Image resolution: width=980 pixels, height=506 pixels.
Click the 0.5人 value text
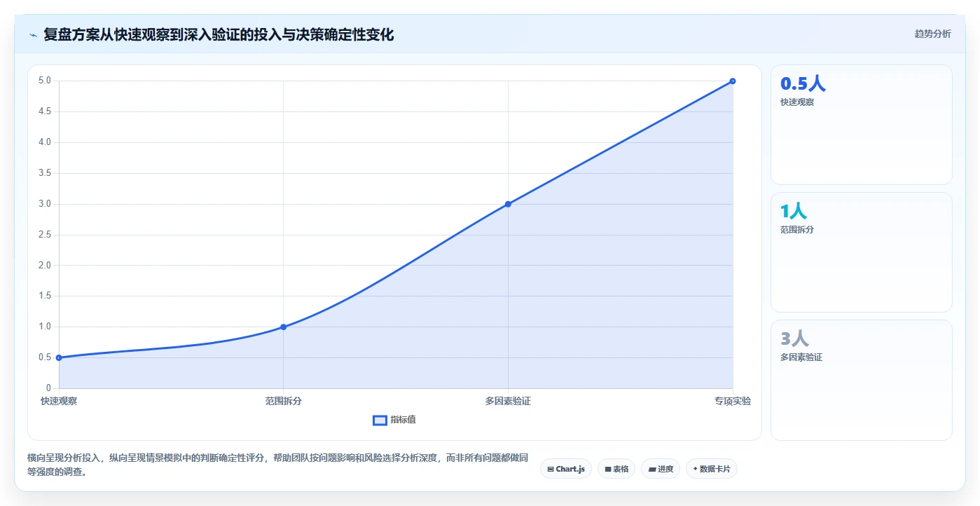[x=803, y=83]
